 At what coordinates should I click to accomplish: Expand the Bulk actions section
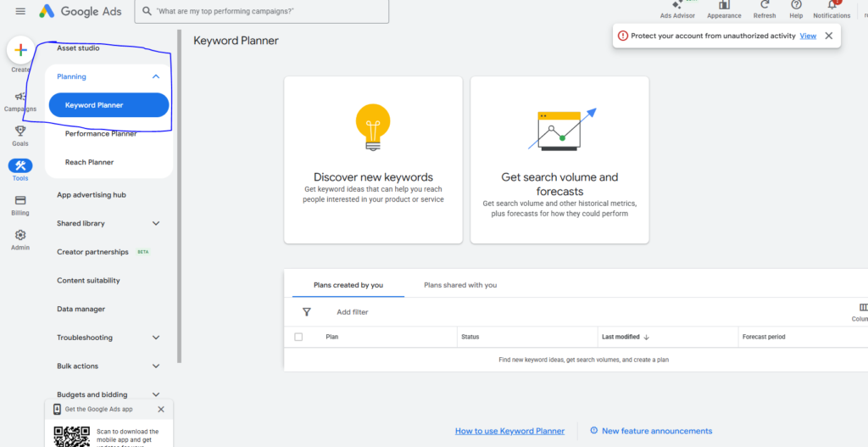click(156, 366)
